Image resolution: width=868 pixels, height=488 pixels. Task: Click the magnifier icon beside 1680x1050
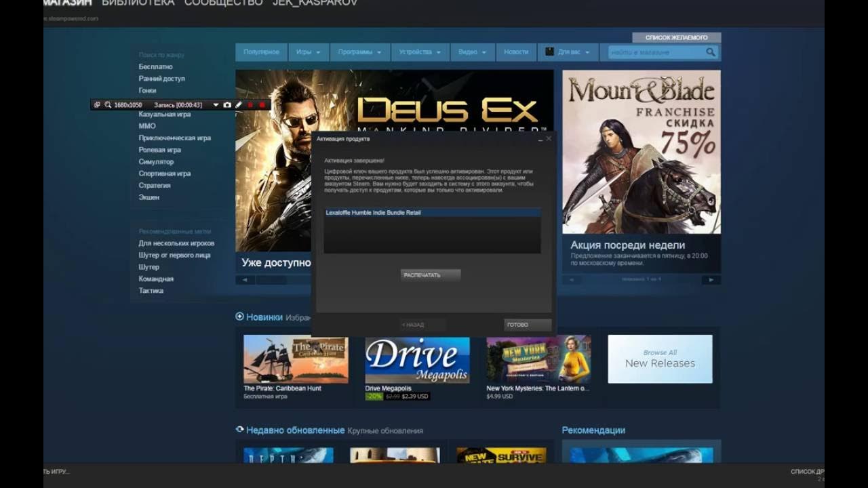(108, 105)
